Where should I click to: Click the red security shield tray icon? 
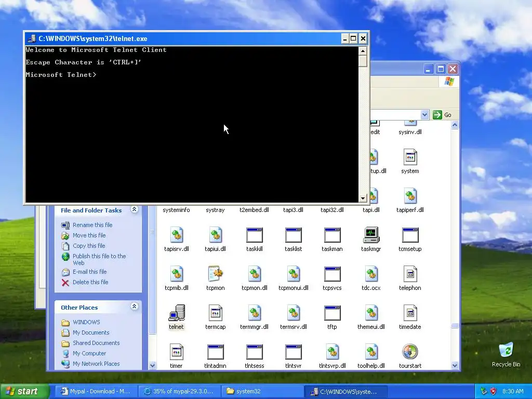[x=494, y=391]
